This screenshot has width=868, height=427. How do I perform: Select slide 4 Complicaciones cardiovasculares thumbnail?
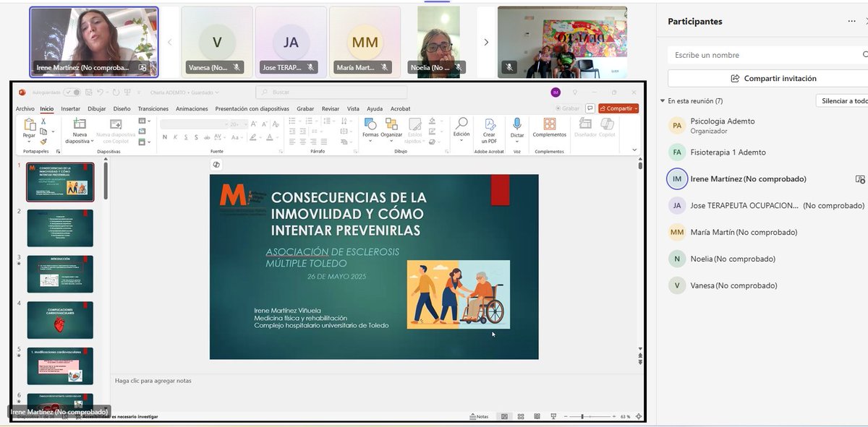[x=60, y=320]
